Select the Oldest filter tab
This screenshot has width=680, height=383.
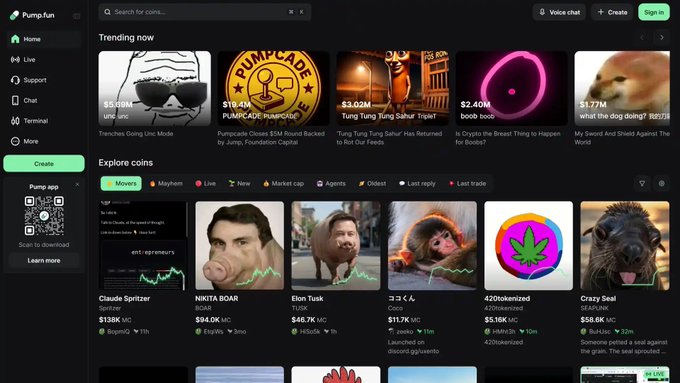372,183
